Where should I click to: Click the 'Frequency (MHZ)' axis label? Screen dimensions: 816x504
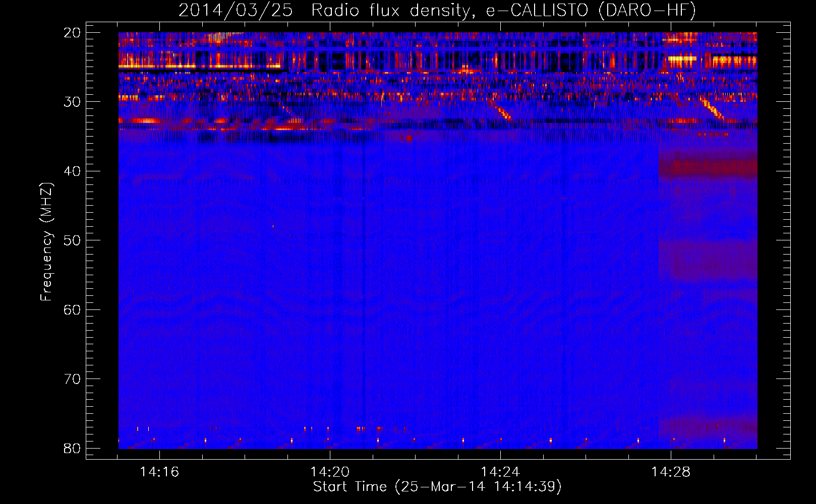click(x=46, y=242)
